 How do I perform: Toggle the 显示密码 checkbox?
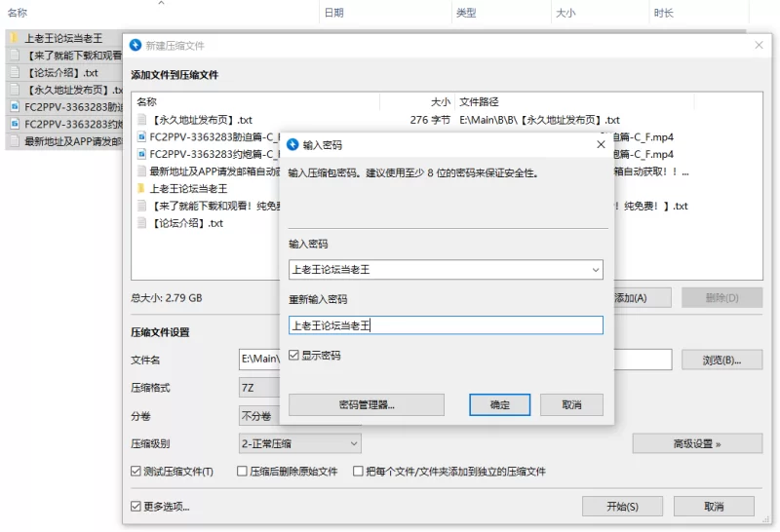click(293, 355)
